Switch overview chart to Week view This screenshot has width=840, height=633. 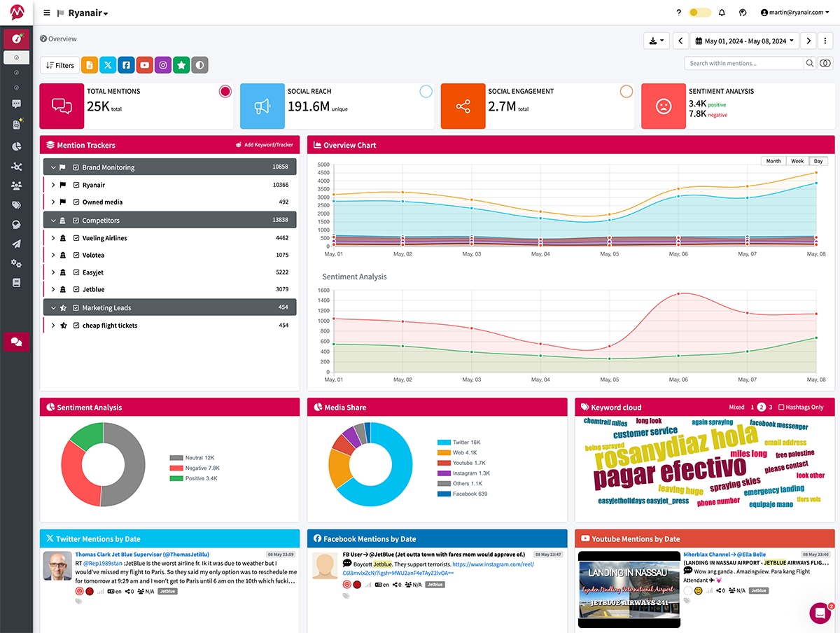coord(797,161)
